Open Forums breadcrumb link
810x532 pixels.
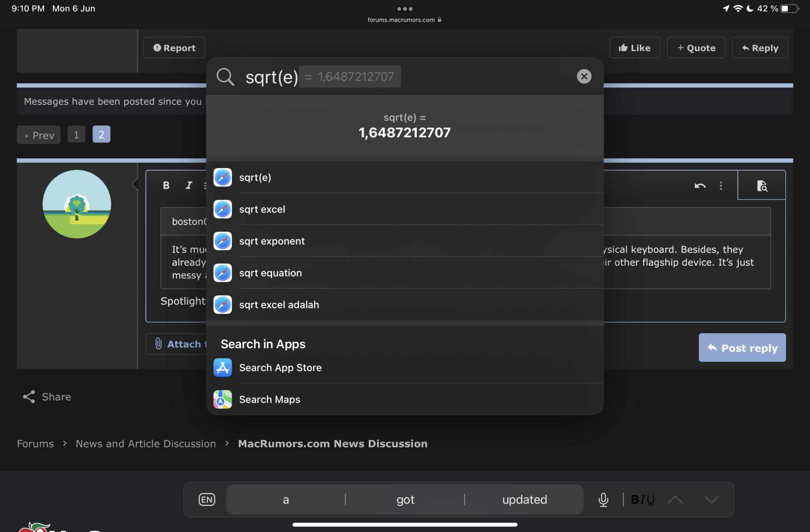tap(35, 444)
